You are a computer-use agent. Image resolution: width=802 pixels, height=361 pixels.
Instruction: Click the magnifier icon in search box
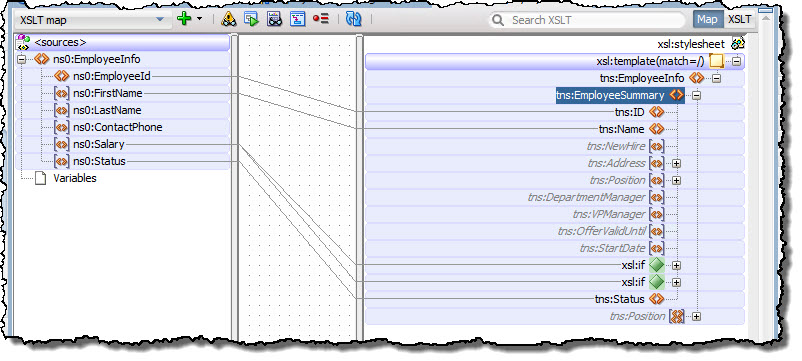[x=498, y=20]
